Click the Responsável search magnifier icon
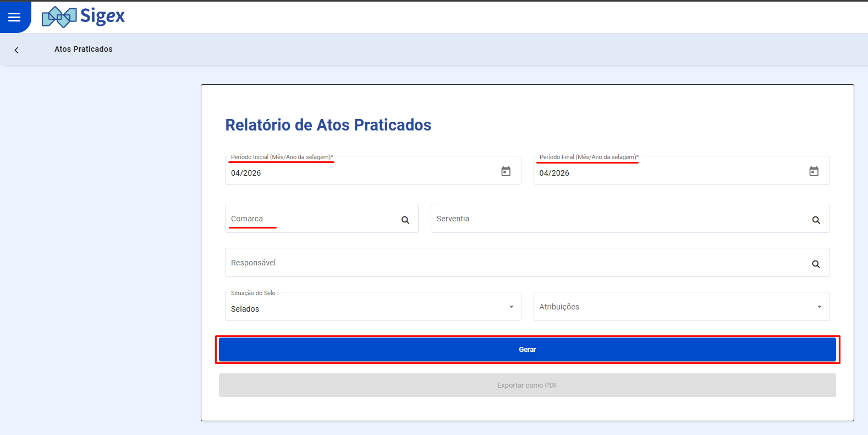Screen dimensions: 868x435 click(x=816, y=264)
